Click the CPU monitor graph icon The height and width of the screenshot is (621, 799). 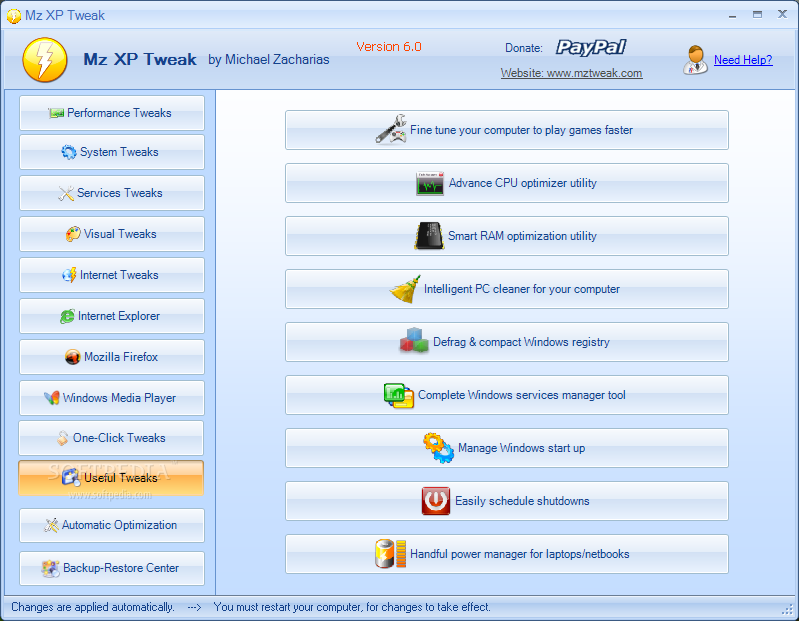click(x=430, y=183)
